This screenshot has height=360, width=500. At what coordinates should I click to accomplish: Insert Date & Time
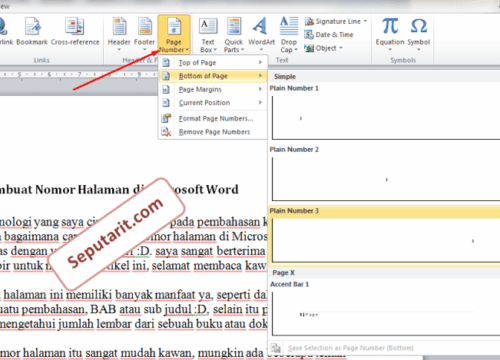point(329,35)
